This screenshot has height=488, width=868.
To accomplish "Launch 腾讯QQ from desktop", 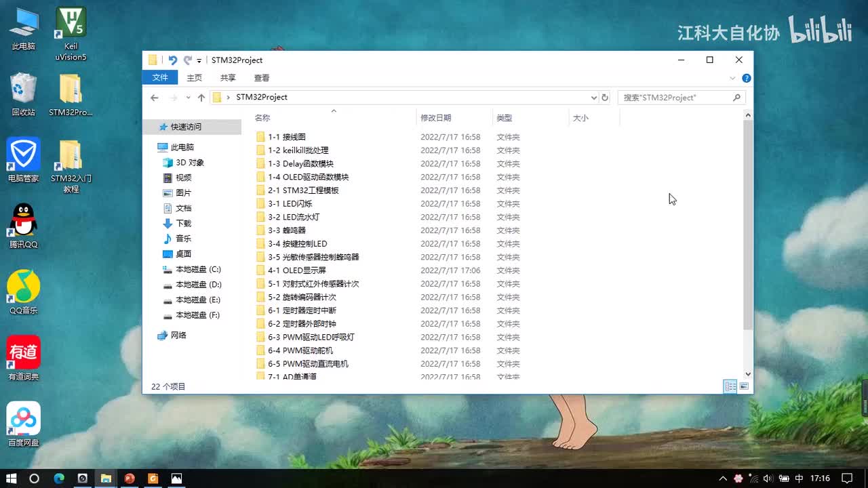I will coord(23,226).
